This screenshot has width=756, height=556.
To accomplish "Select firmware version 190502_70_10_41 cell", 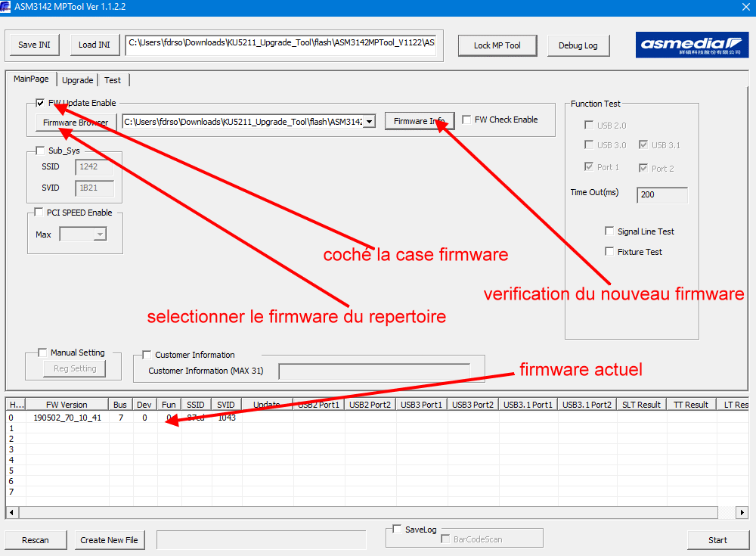I will 67,418.
